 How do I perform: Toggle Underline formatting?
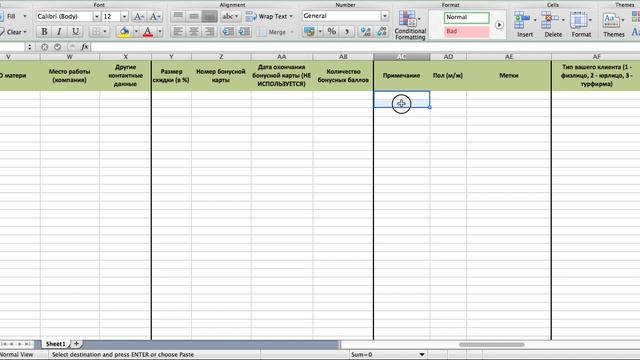coord(75,31)
